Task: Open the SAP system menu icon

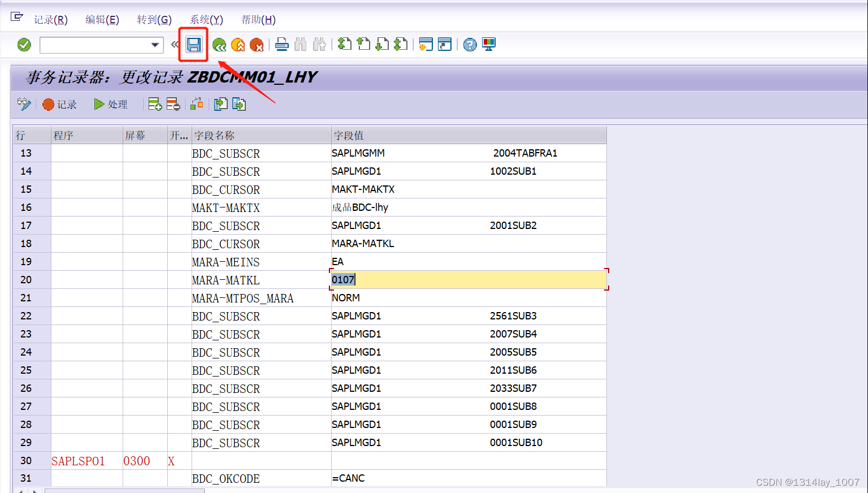Action: coord(17,17)
